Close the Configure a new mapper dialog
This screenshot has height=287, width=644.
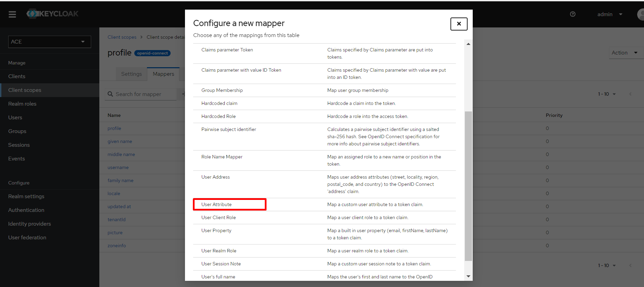[459, 24]
